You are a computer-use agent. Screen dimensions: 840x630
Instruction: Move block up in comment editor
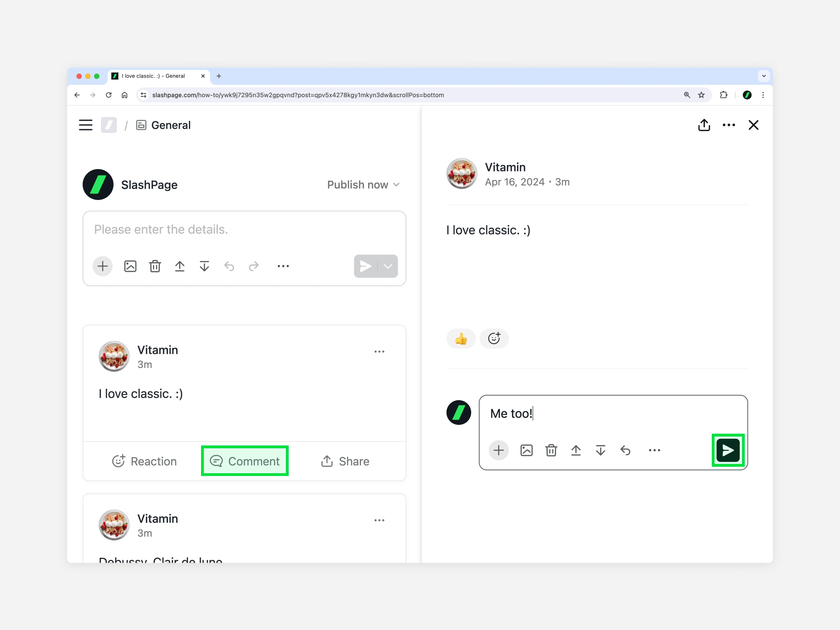point(576,450)
